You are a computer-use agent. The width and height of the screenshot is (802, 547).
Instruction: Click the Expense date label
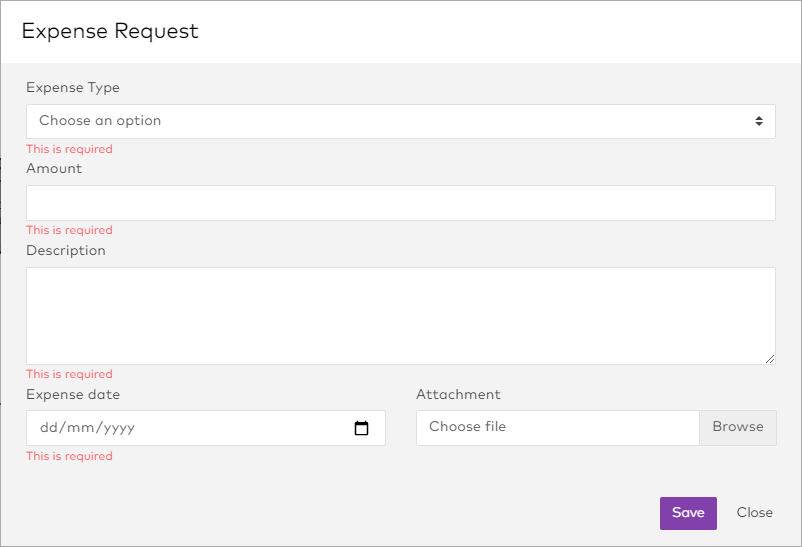pyautogui.click(x=73, y=395)
